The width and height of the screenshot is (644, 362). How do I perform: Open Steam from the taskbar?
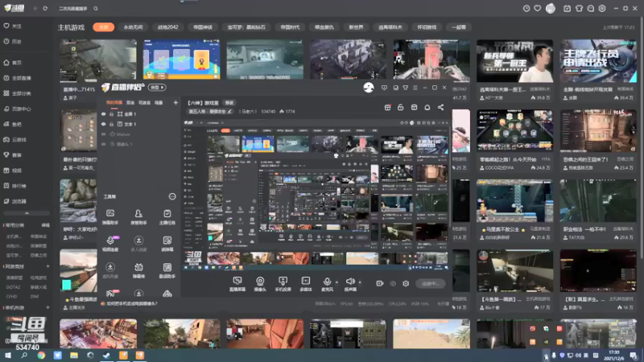click(106, 355)
